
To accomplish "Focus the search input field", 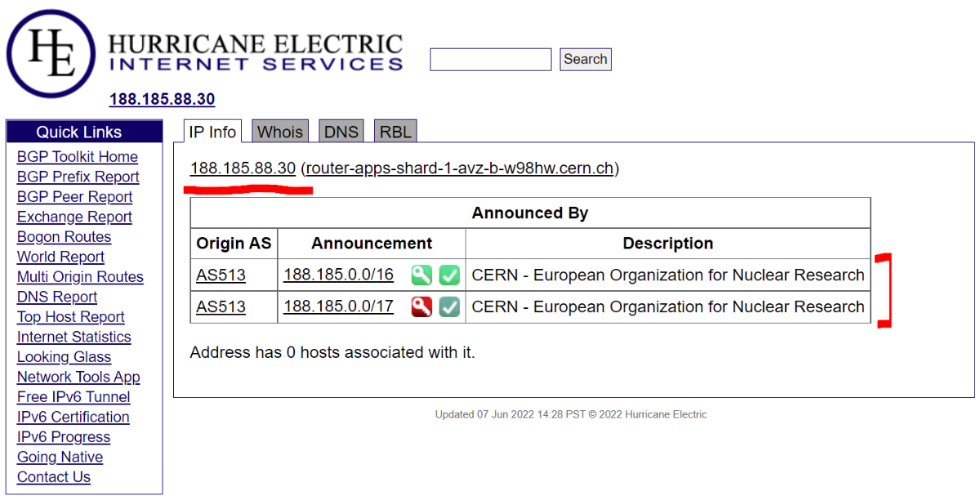I will pos(491,60).
